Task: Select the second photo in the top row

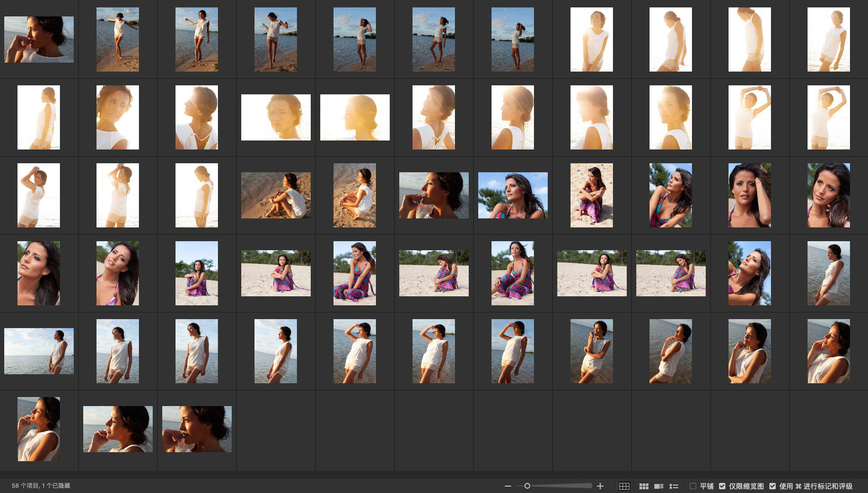Action: point(118,39)
